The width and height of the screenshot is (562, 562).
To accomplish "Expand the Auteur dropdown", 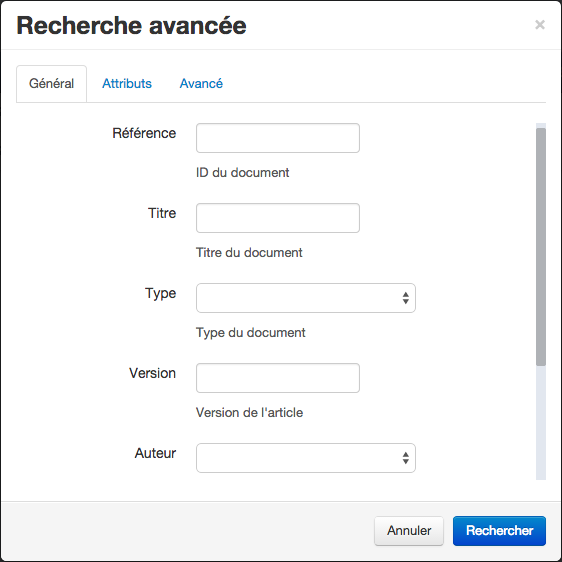I will [x=306, y=458].
